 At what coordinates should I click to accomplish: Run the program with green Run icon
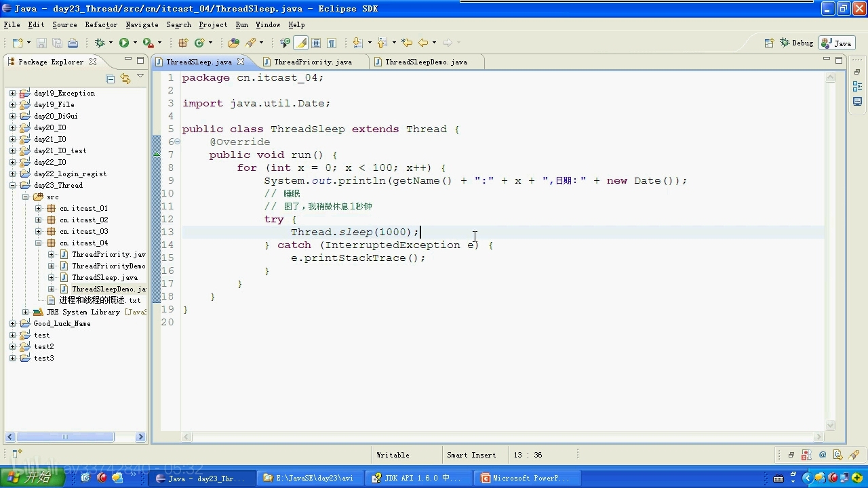[x=124, y=43]
